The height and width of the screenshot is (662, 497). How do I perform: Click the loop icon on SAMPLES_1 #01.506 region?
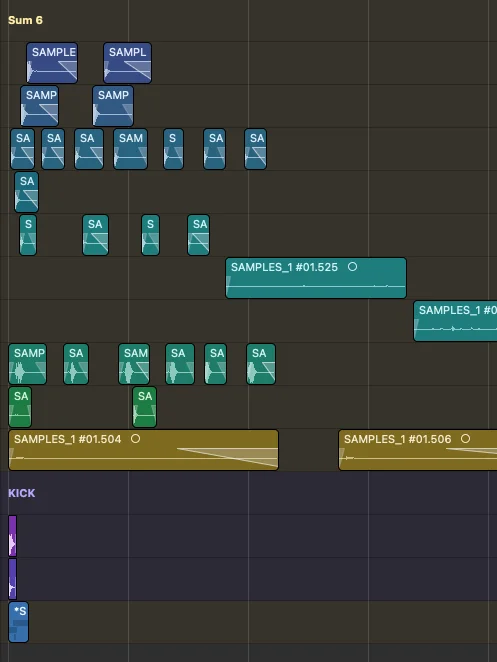pyautogui.click(x=465, y=439)
